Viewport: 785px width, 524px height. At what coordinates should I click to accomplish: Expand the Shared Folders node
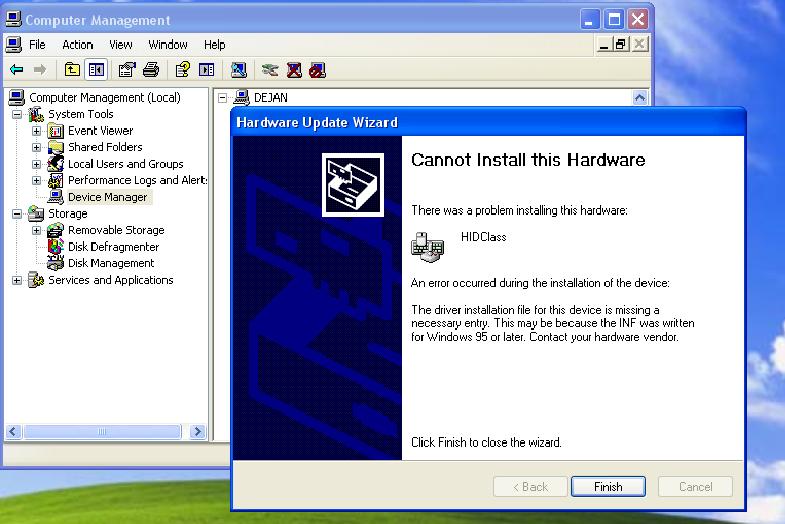(37, 147)
